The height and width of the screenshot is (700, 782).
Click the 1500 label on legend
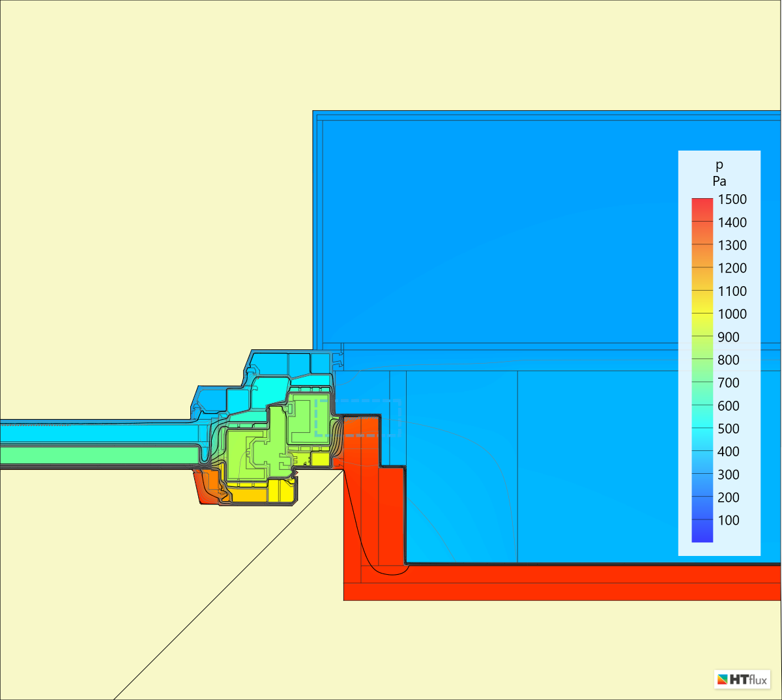tap(732, 199)
